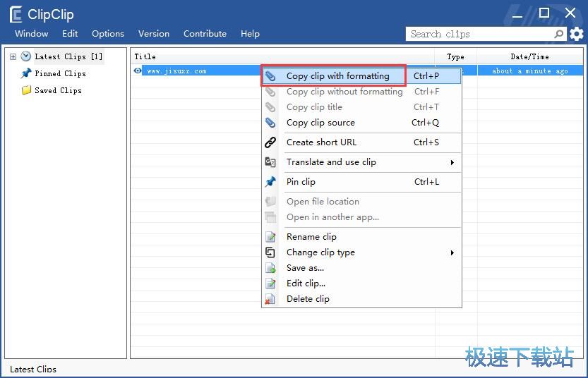588x378 pixels.
Task: Select the Saved Clips tree item
Action: click(58, 90)
